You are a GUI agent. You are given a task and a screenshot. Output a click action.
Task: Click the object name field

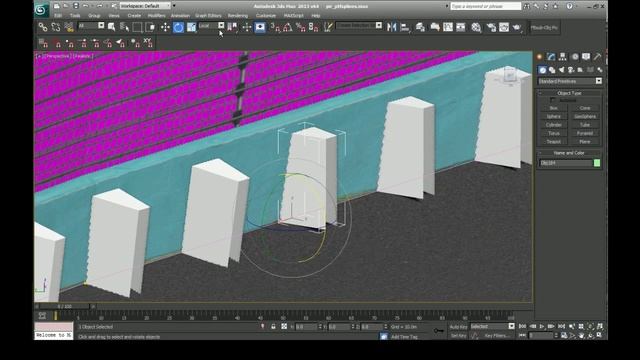coord(566,163)
